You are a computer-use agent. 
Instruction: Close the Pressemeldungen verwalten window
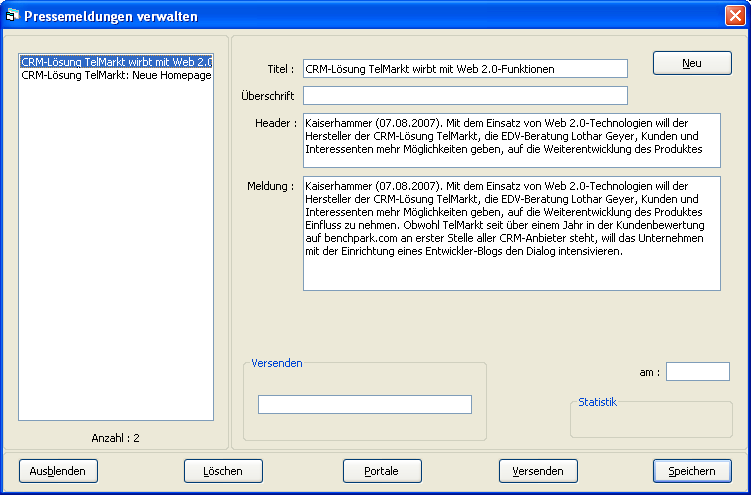[x=734, y=16]
